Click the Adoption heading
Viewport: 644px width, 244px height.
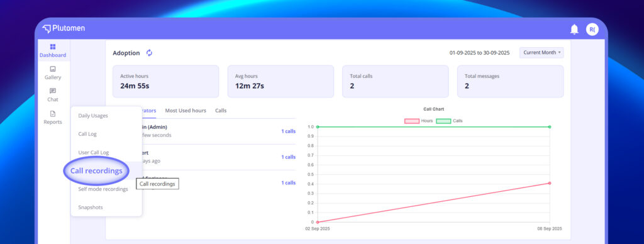pos(126,53)
